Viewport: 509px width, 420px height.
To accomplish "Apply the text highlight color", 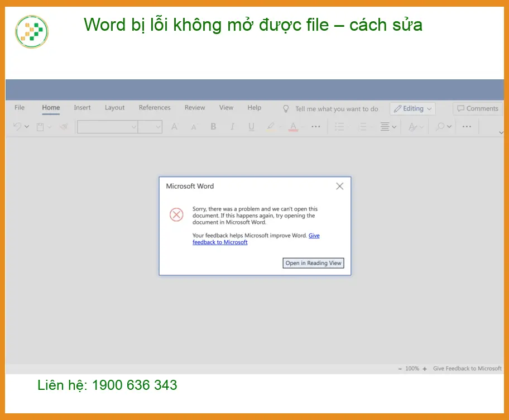I will (270, 126).
